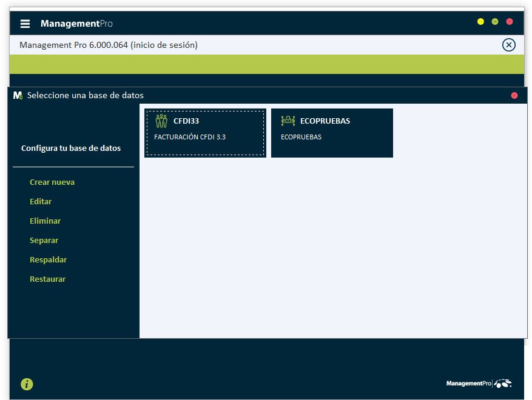Click Respaldar to back up

[x=48, y=259]
